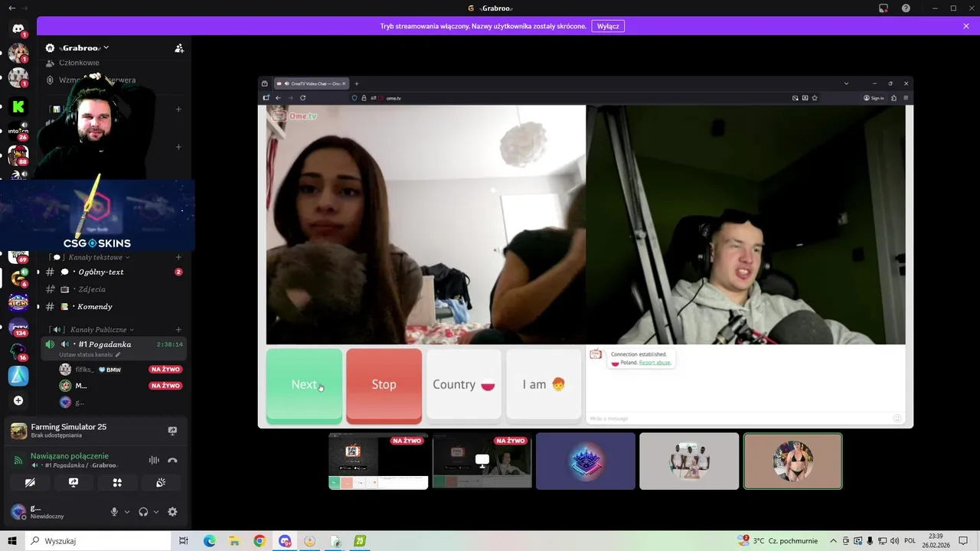
Task: Select the green-outlined participant tile
Action: point(792,461)
